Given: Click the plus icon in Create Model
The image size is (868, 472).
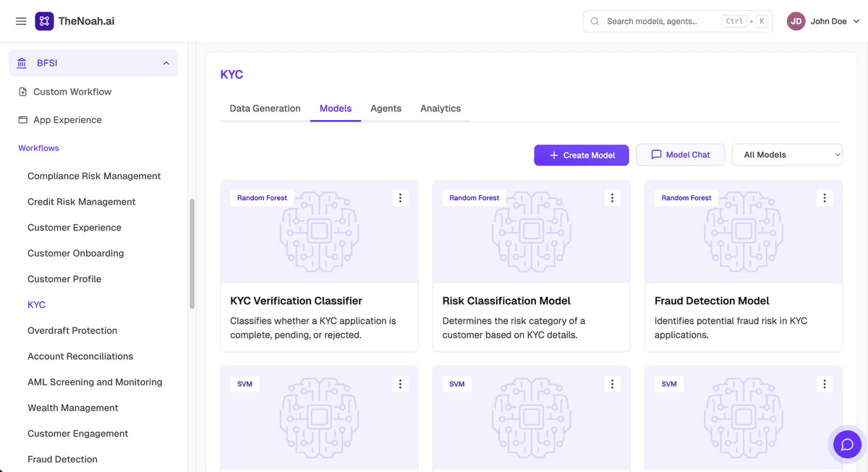Looking at the screenshot, I should pyautogui.click(x=554, y=155).
